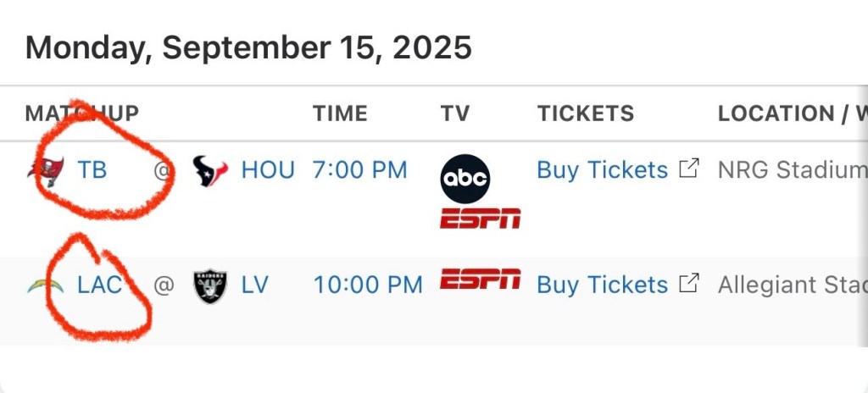This screenshot has height=393, width=868.
Task: Open the LAC team link
Action: click(x=99, y=285)
